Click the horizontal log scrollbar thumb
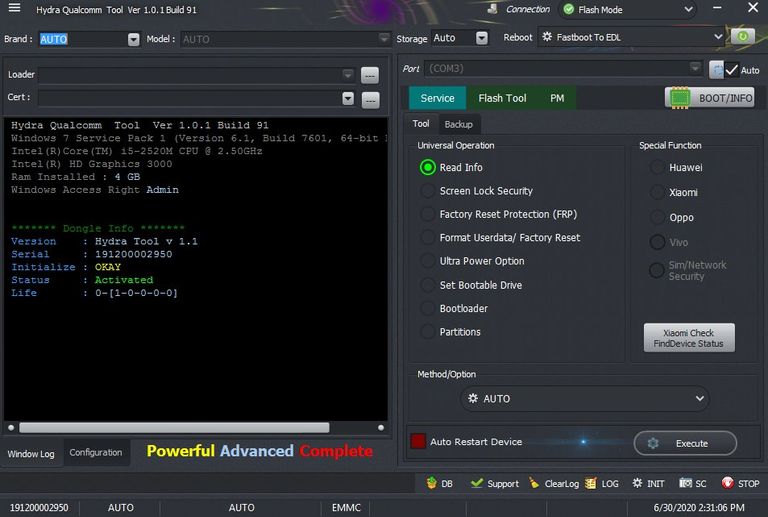Image resolution: width=768 pixels, height=517 pixels. tap(174, 427)
